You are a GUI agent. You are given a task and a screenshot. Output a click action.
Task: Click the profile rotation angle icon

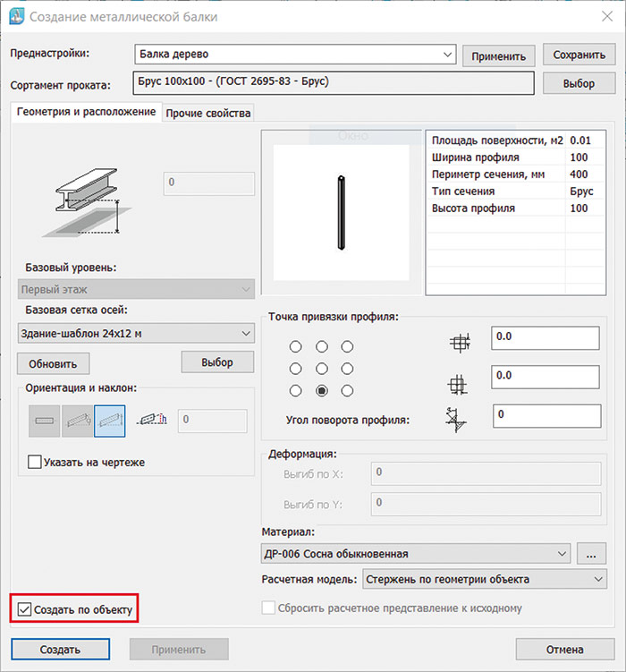coord(455,420)
